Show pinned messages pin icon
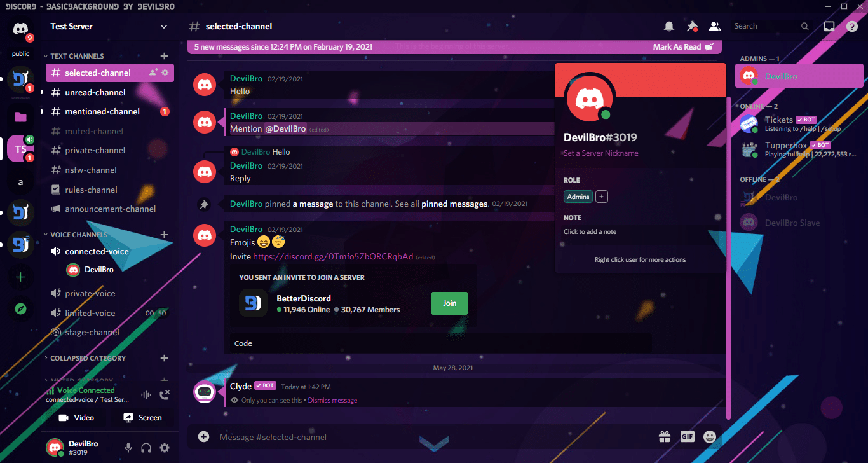The image size is (868, 463). pos(692,26)
